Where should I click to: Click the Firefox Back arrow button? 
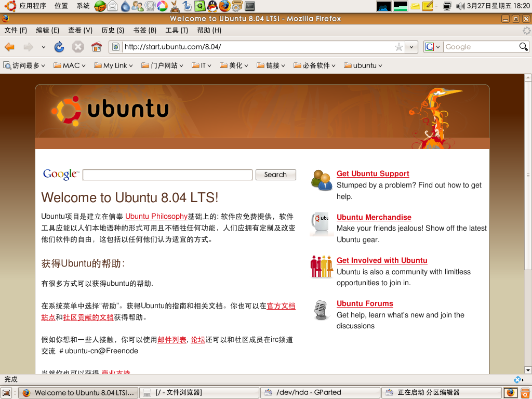(x=9, y=47)
